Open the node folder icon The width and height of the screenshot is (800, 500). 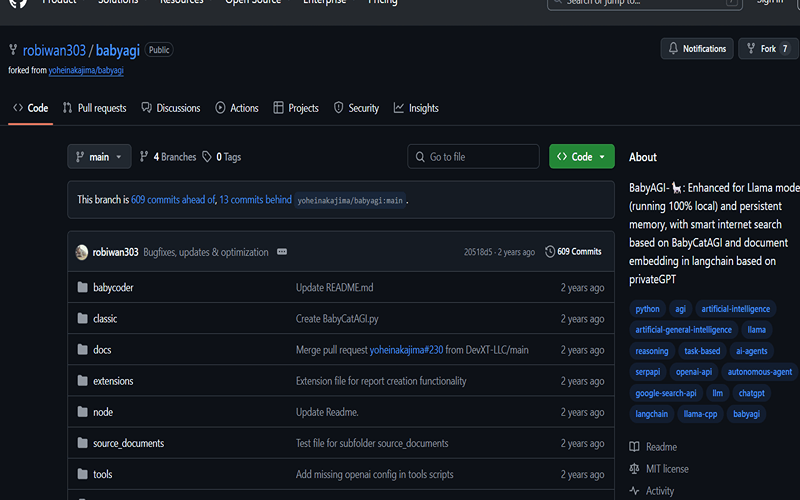pos(82,412)
